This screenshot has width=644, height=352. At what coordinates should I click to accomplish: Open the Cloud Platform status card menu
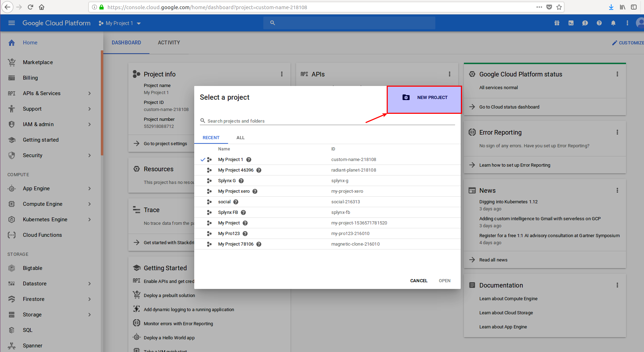click(617, 74)
